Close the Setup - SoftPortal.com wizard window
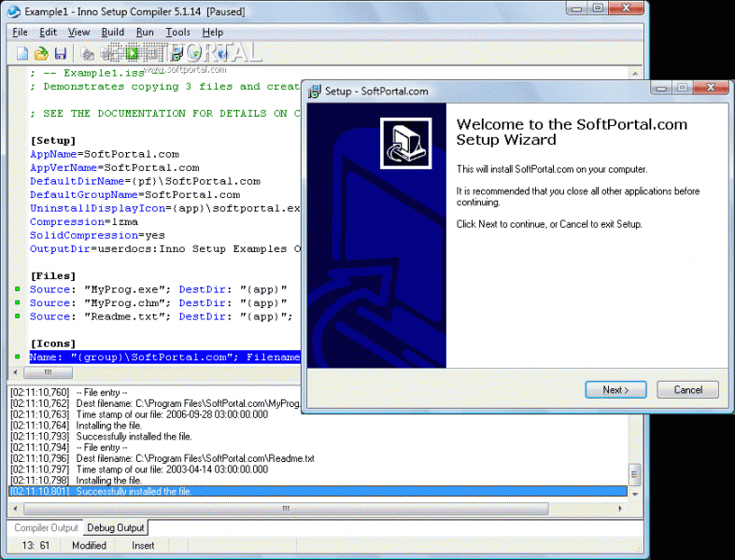 coord(711,88)
